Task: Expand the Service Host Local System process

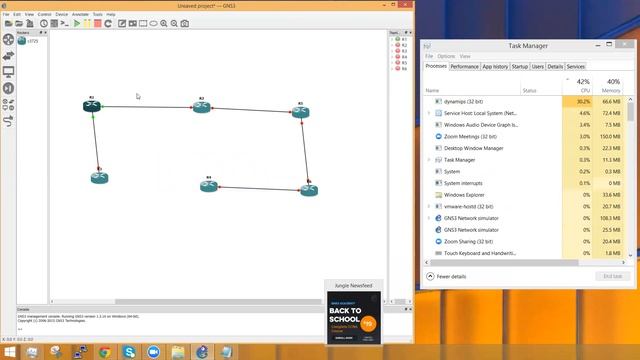Action: 429,113
